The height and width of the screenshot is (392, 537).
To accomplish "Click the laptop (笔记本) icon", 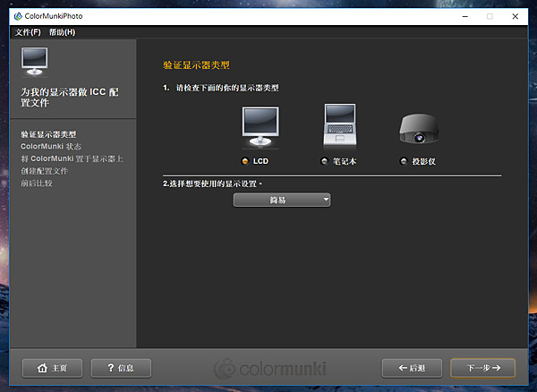I will [340, 125].
